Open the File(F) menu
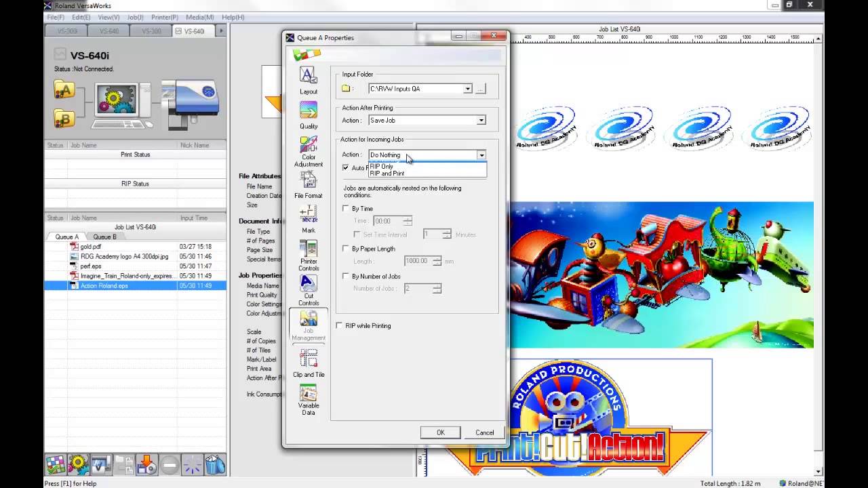 [x=56, y=17]
